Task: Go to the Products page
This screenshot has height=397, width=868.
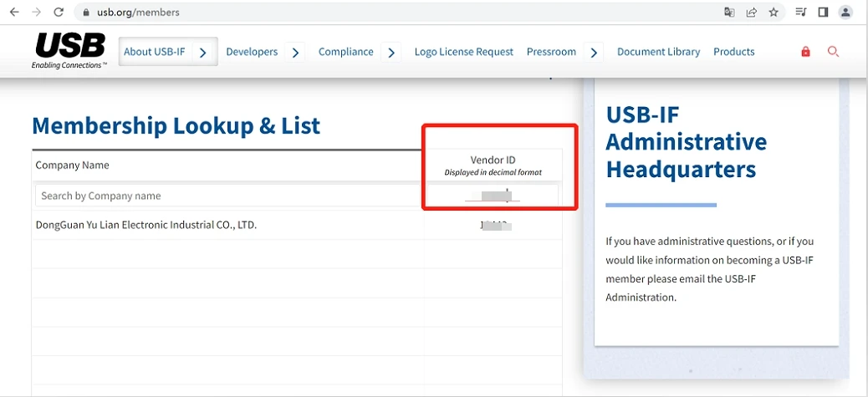Action: (734, 52)
